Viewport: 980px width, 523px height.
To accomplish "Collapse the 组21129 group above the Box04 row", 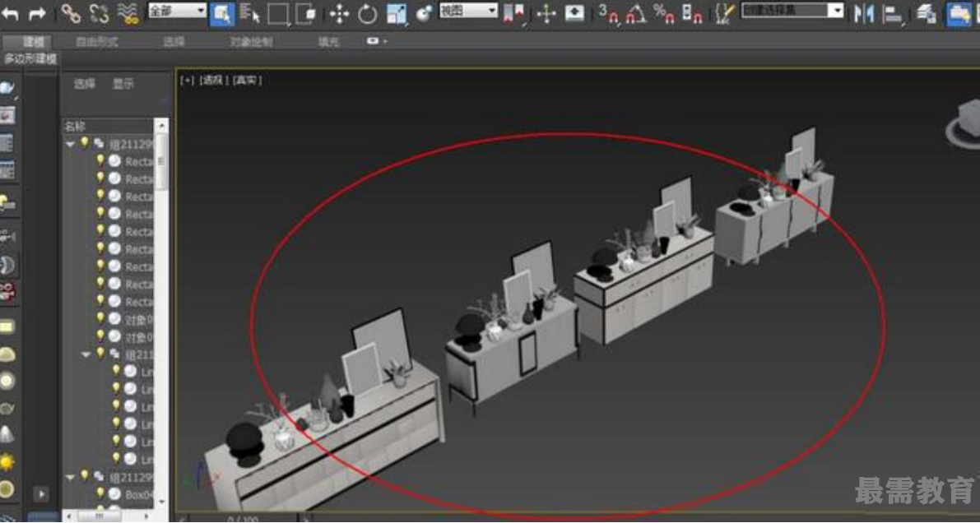I will coord(70,477).
